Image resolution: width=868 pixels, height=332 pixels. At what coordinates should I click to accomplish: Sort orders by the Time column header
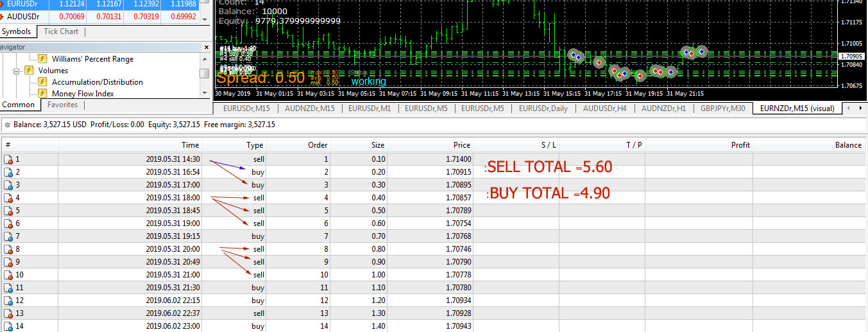click(131, 145)
